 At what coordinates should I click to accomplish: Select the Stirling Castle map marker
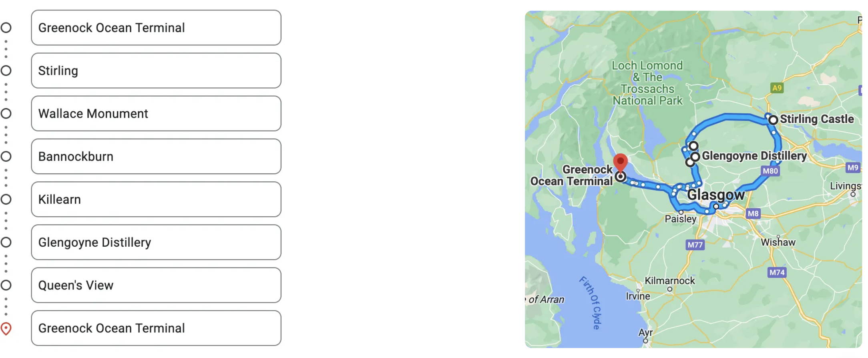click(x=773, y=120)
